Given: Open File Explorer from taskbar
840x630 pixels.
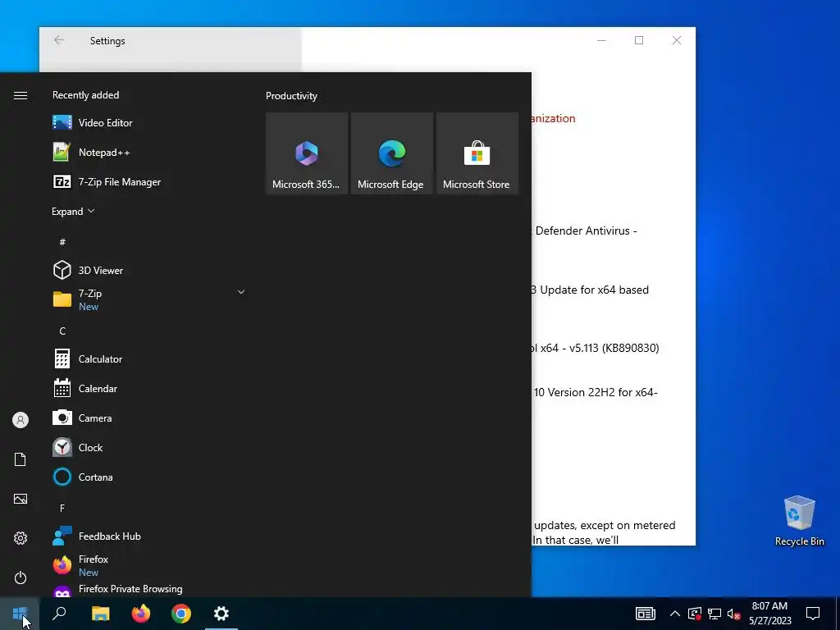Looking at the screenshot, I should coord(100,614).
